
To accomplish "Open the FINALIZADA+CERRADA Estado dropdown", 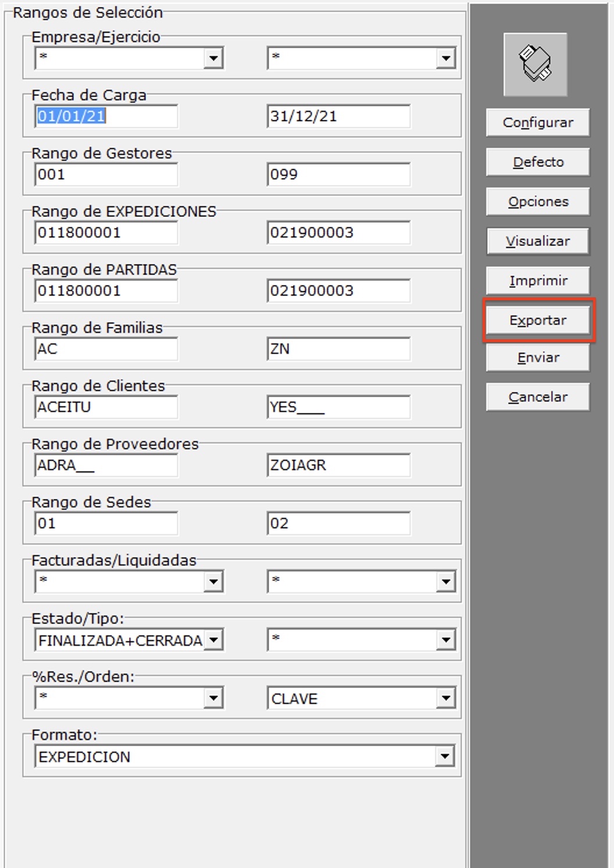I will 213,640.
